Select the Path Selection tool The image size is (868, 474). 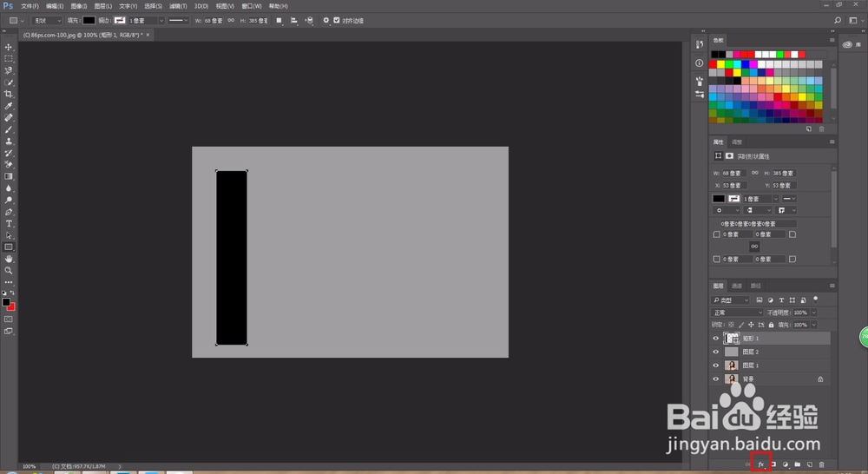pyautogui.click(x=9, y=235)
